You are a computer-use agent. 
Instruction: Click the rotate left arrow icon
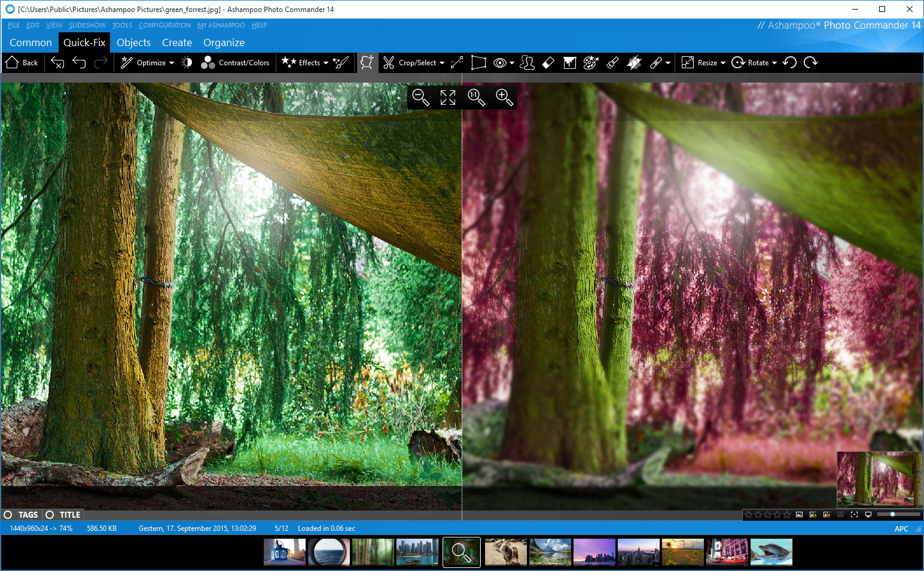coord(789,63)
